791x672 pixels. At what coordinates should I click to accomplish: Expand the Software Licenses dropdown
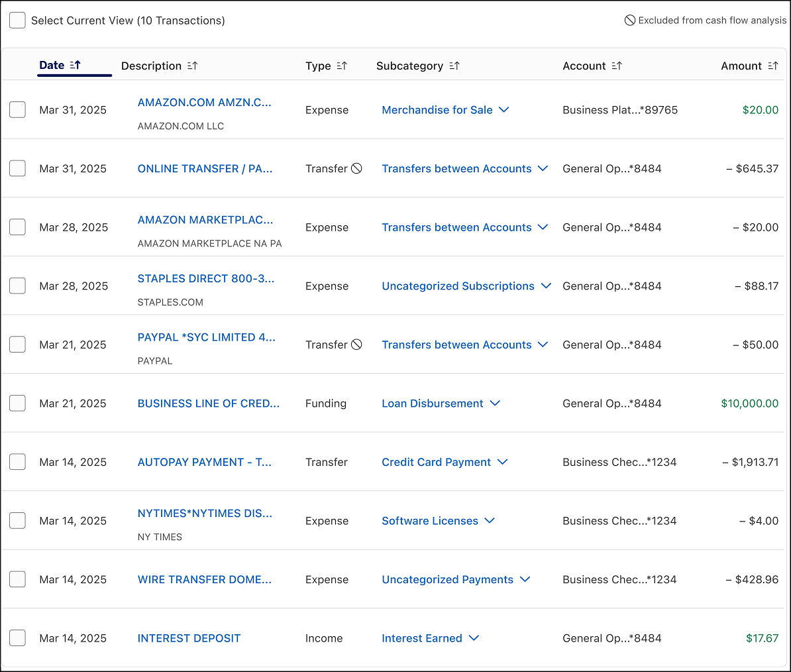[x=489, y=521]
